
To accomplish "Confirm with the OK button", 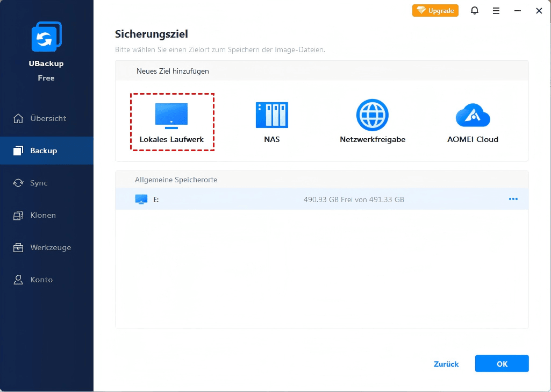I will pos(502,364).
